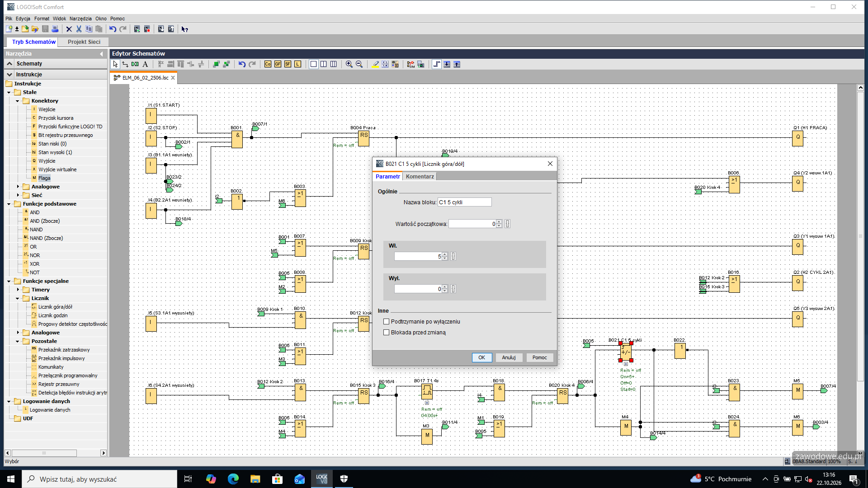Collapse the Licznik folder
This screenshot has height=488, width=868.
[18, 298]
